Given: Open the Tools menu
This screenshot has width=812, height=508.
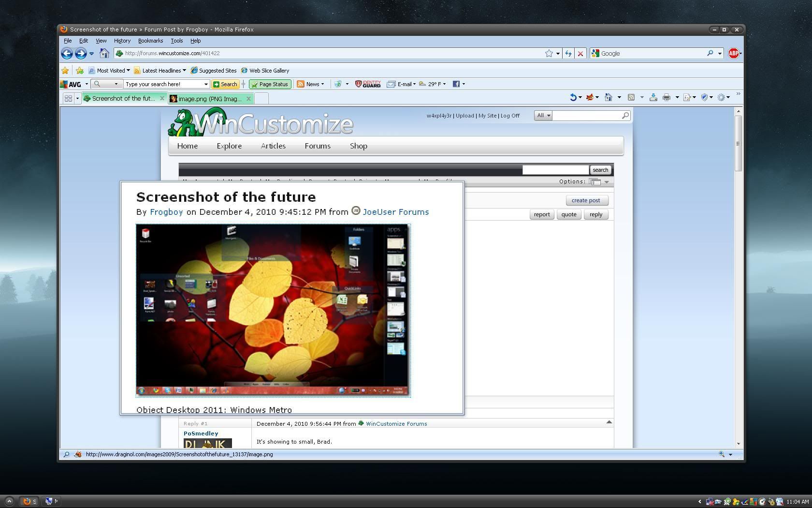Looking at the screenshot, I should pyautogui.click(x=177, y=41).
